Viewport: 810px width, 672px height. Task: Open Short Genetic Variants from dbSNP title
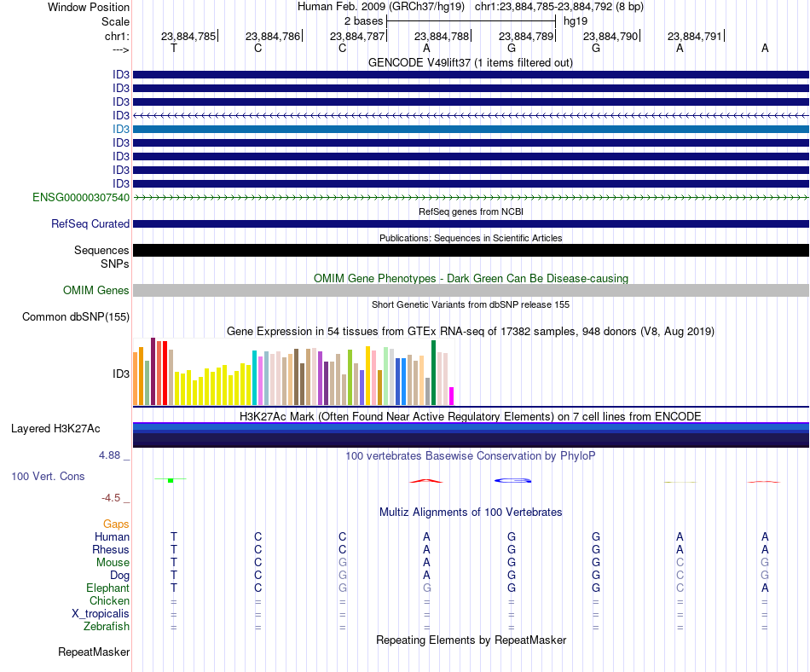[471, 304]
